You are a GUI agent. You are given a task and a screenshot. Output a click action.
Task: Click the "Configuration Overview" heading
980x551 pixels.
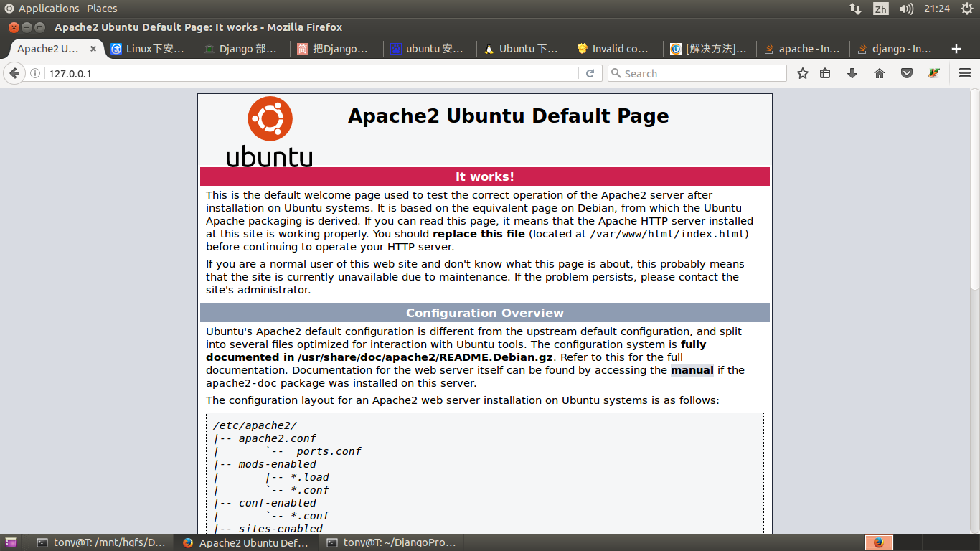coord(485,313)
